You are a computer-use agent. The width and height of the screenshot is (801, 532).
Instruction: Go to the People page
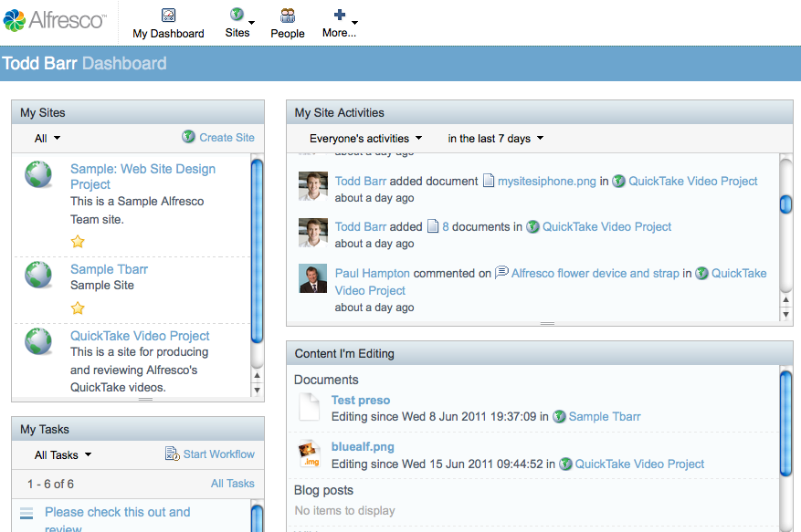pos(288,24)
